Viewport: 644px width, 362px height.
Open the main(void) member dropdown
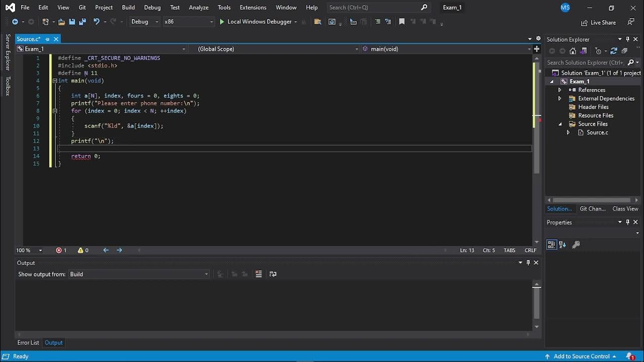pos(447,49)
